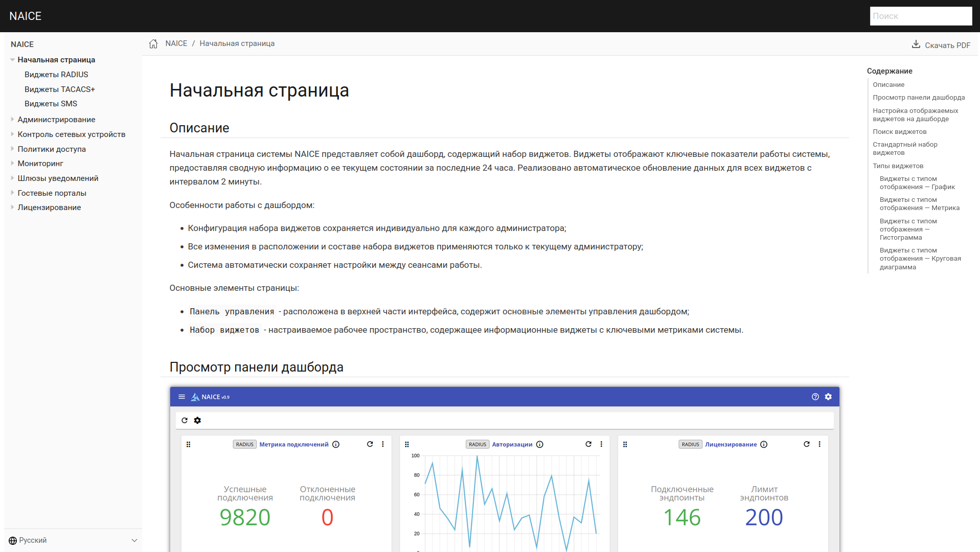Image resolution: width=980 pixels, height=552 pixels.
Task: Click the refresh icon of the Лицензирование widget
Action: pos(807,444)
